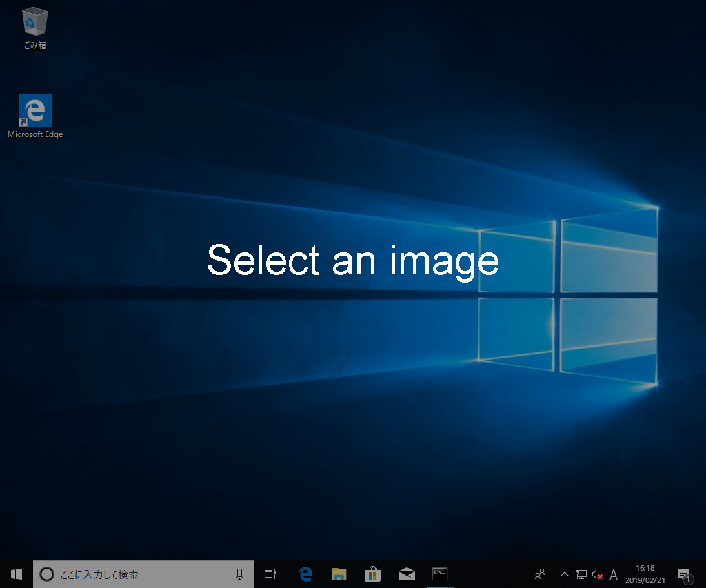Screen dimensions: 706x588
Task: Open Task View from the taskbar
Action: coord(270,574)
